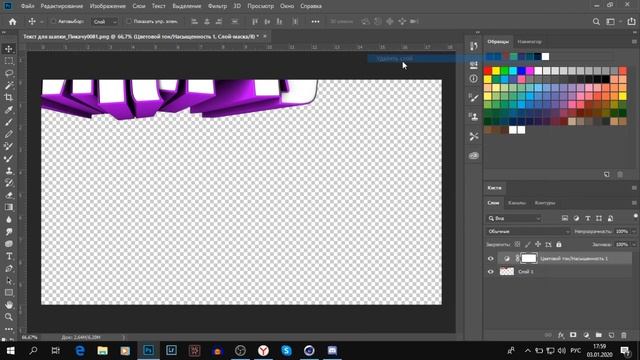Select the Pen tool

tap(9, 269)
